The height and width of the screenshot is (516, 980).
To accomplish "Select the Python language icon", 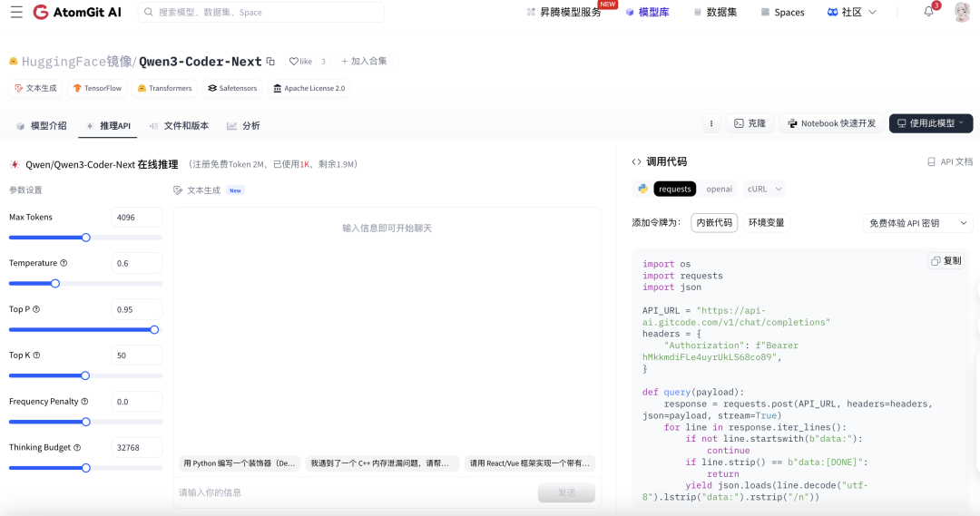I will (642, 189).
